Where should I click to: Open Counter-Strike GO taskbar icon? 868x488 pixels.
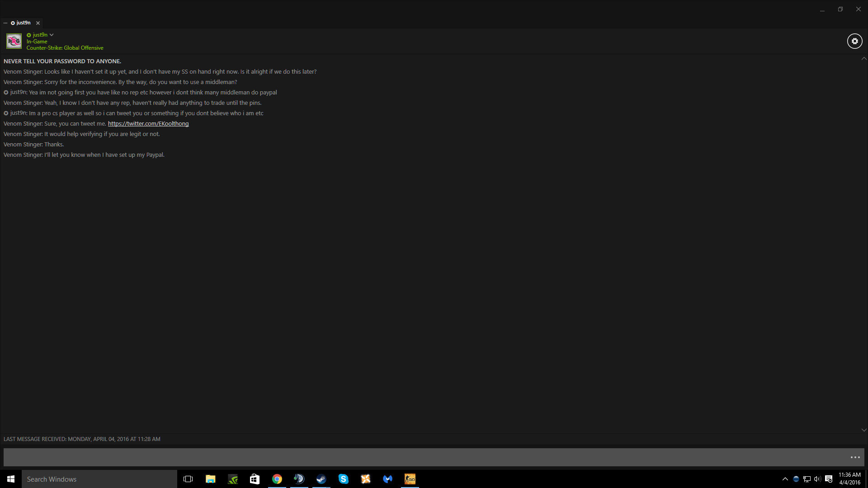pyautogui.click(x=410, y=479)
